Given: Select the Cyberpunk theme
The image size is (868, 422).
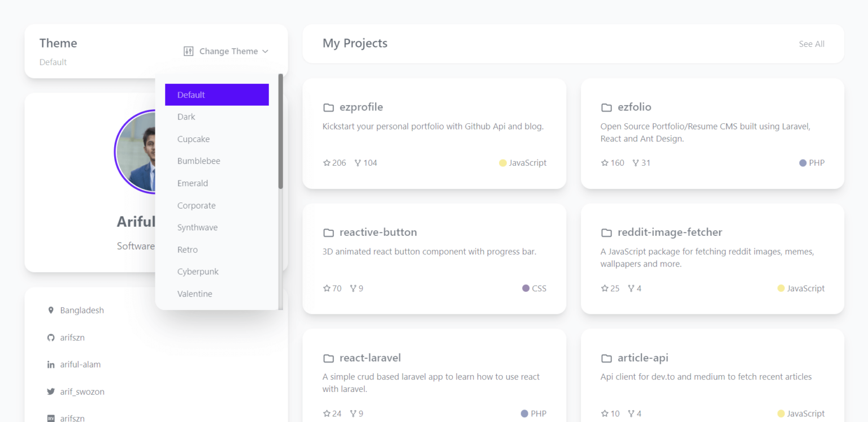Looking at the screenshot, I should (198, 271).
